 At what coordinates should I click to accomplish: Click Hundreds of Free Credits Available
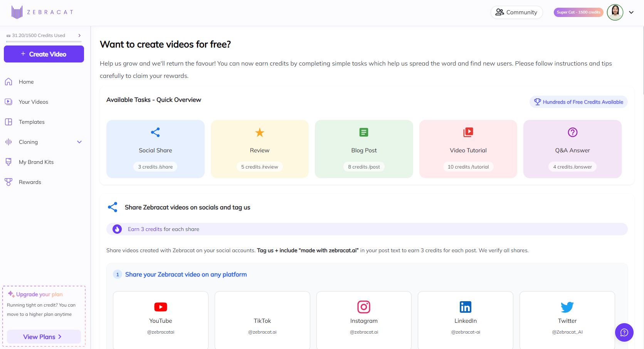pos(578,102)
